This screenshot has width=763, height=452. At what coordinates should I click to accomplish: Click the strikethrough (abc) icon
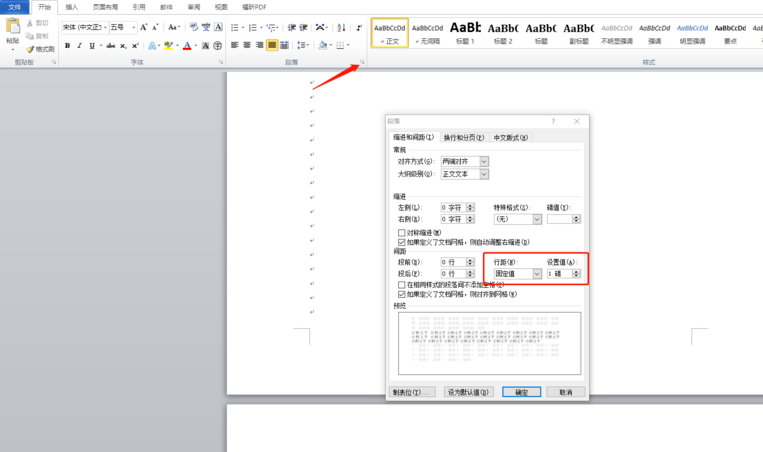(x=110, y=46)
